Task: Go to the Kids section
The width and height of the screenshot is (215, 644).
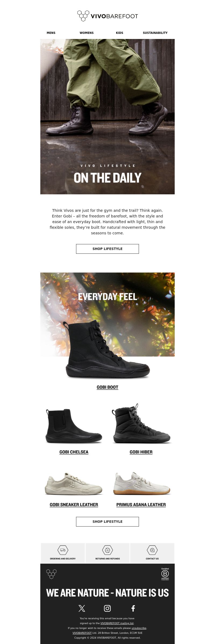Action: pyautogui.click(x=120, y=33)
